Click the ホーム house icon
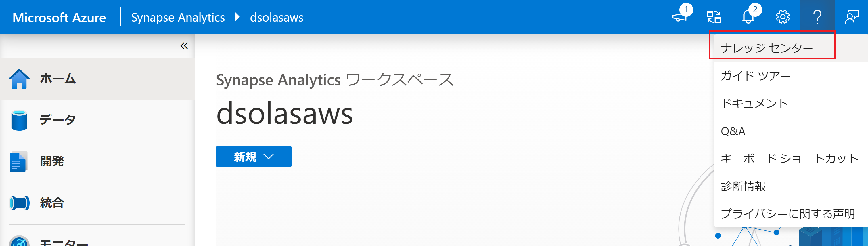 (x=19, y=79)
